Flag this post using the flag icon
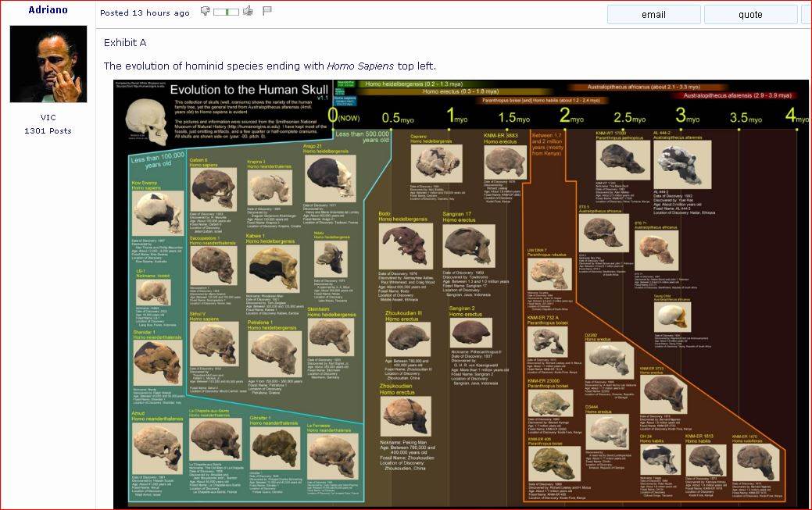The height and width of the screenshot is (510, 812). [x=266, y=12]
